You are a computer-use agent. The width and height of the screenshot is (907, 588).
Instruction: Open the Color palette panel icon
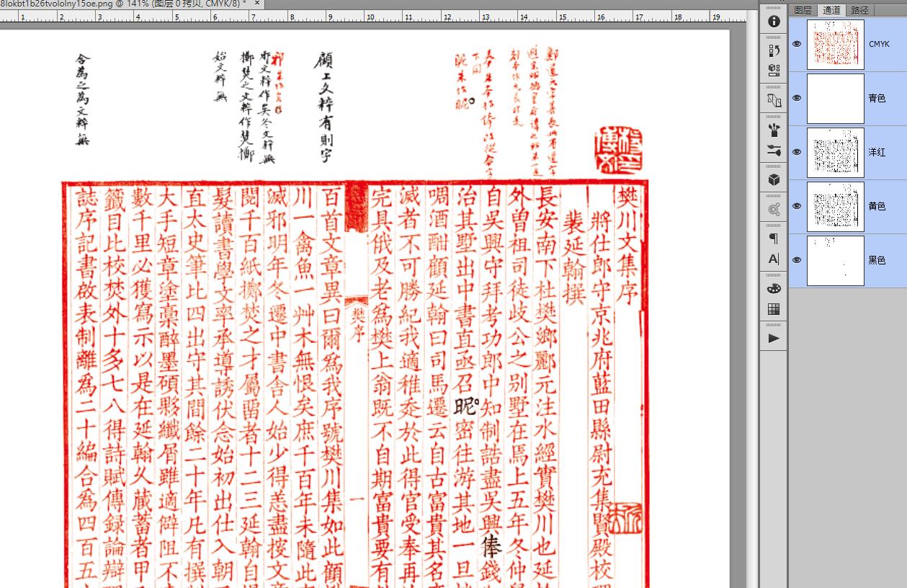(774, 288)
